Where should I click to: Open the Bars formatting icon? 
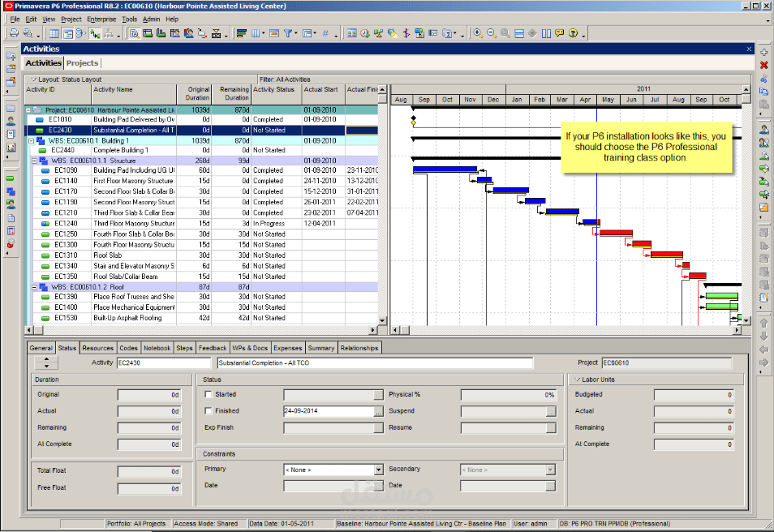click(242, 33)
